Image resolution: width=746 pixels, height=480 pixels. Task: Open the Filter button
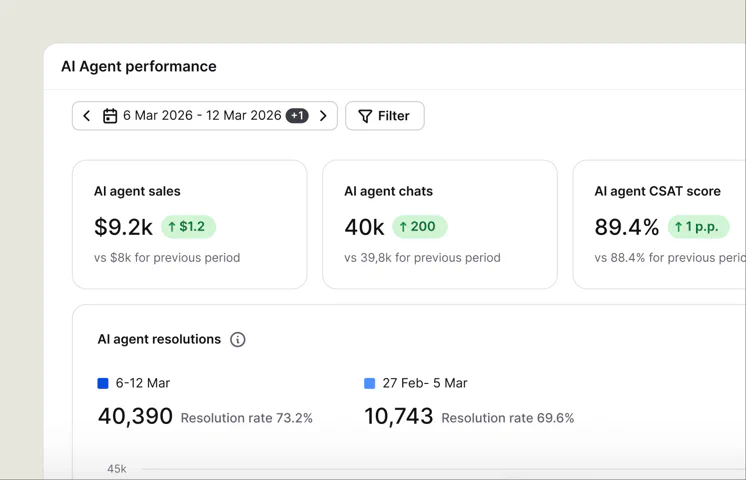[x=385, y=116]
